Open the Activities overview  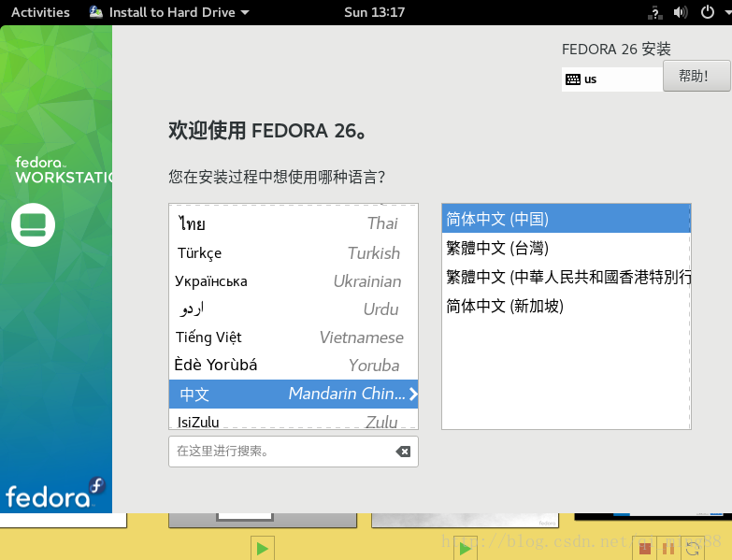tap(40, 12)
